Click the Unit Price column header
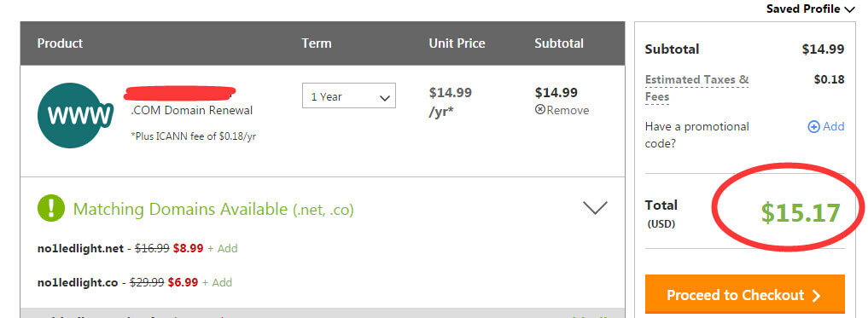 coord(457,43)
